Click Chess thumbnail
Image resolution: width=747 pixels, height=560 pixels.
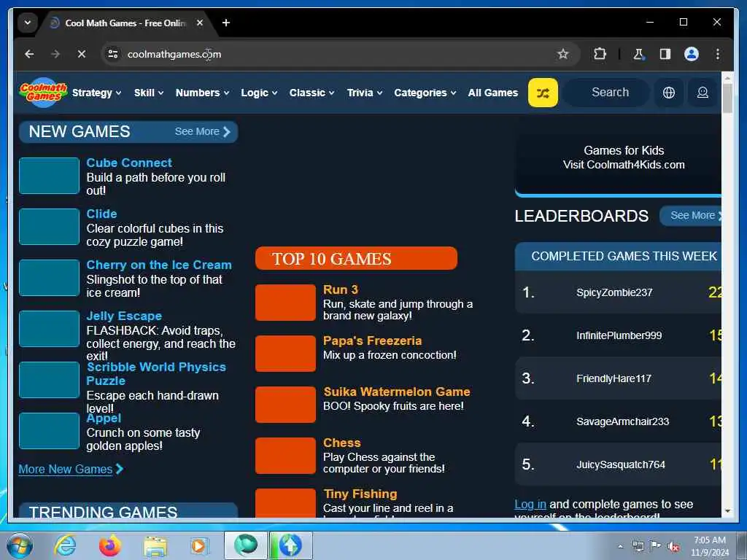[x=285, y=456]
